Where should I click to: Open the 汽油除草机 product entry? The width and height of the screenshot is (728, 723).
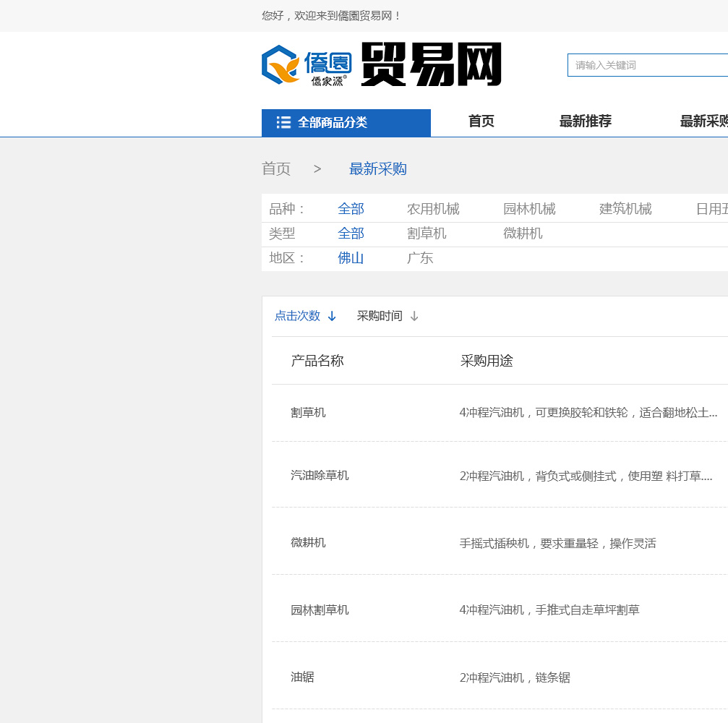click(320, 476)
